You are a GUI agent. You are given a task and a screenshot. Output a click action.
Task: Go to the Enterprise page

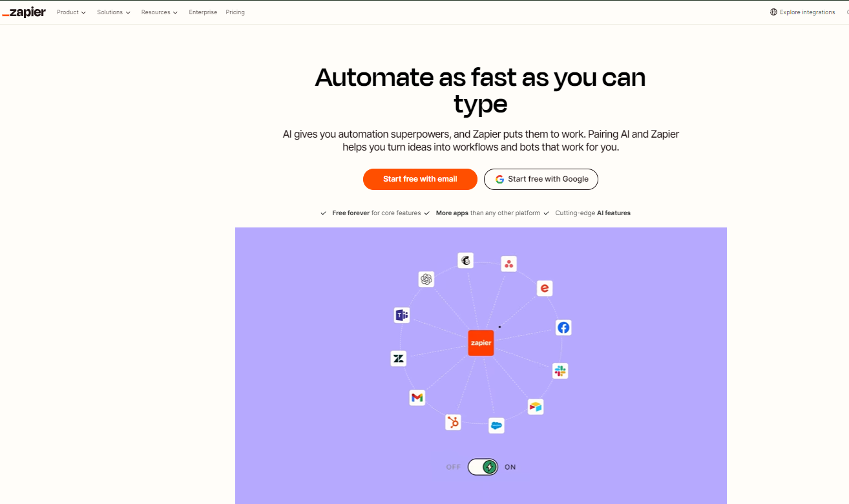click(x=203, y=12)
